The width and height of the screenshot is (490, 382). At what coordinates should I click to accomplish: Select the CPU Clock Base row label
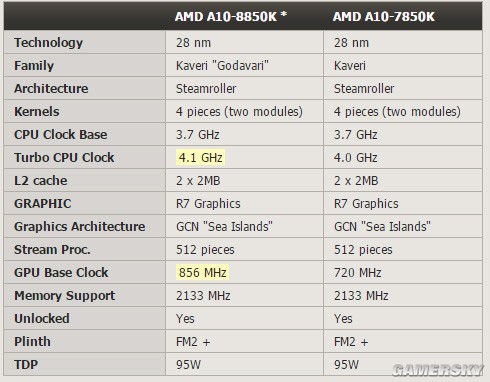61,135
